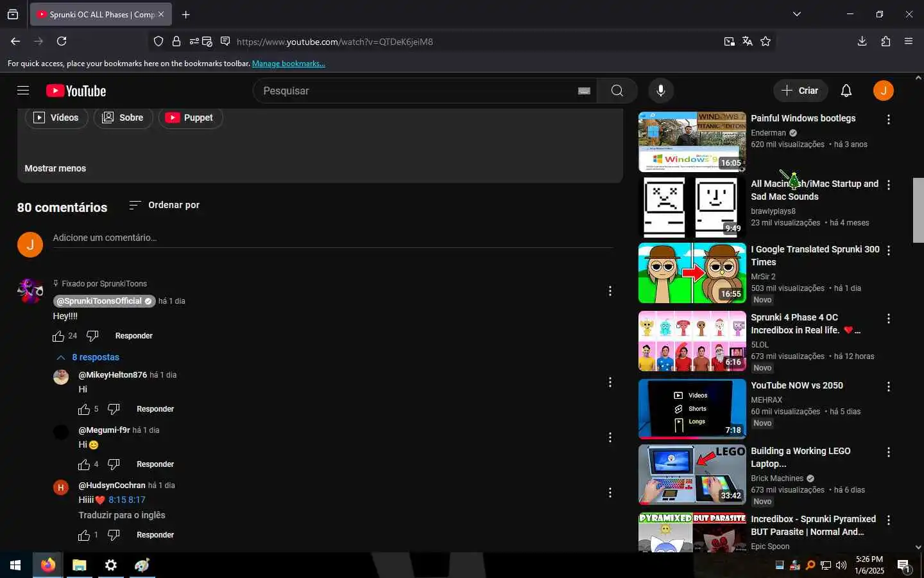Image resolution: width=924 pixels, height=578 pixels.
Task: Go to YouTube home via logo
Action: click(76, 91)
